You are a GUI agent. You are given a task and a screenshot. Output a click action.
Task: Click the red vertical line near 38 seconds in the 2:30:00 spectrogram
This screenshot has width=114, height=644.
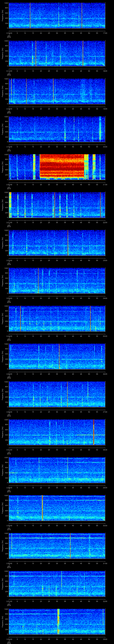pyautogui.click(x=70, y=546)
